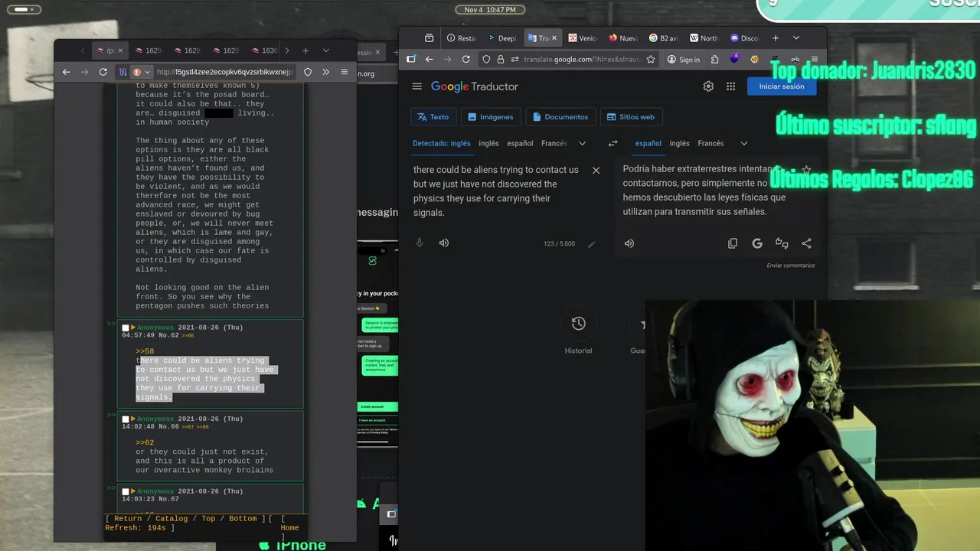Image resolution: width=980 pixels, height=551 pixels.
Task: Click the edit pencil in source box
Action: pyautogui.click(x=591, y=244)
